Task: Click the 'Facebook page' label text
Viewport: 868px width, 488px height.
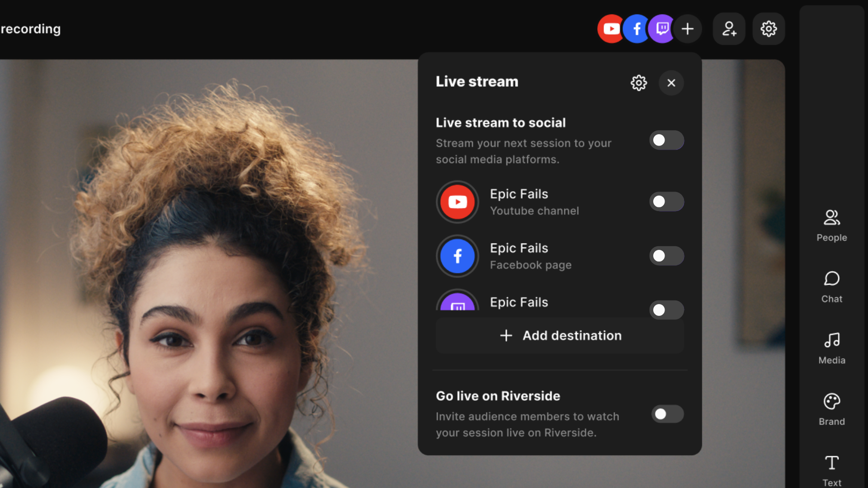Action: coord(531,265)
